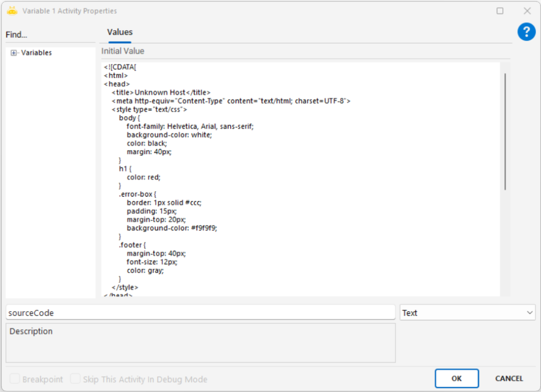Open the Text data type dropdown
541x392 pixels.
click(468, 313)
